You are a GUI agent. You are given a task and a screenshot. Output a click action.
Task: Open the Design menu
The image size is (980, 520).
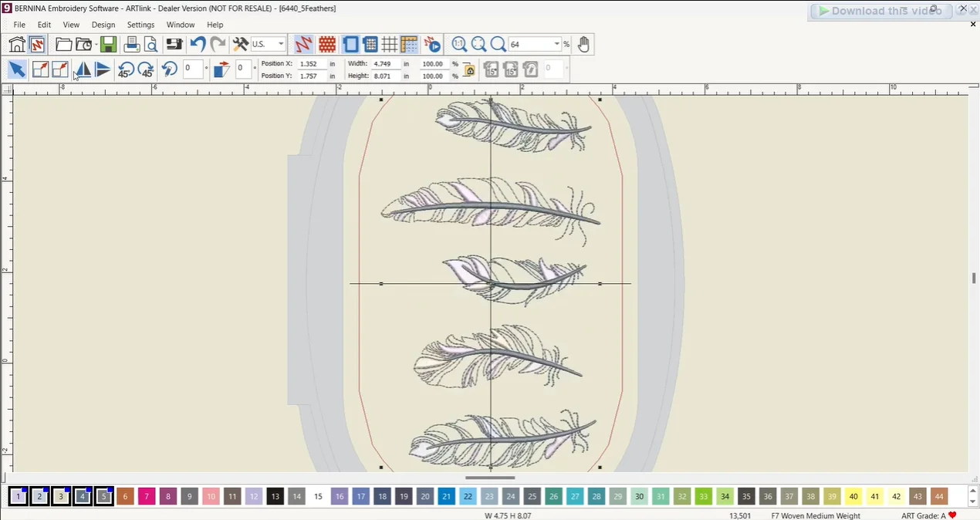103,25
